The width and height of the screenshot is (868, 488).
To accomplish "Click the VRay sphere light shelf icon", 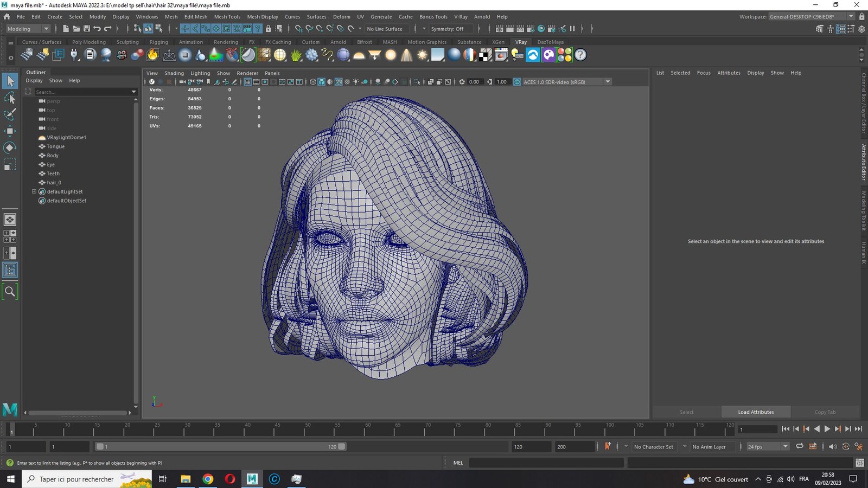I will (x=391, y=55).
